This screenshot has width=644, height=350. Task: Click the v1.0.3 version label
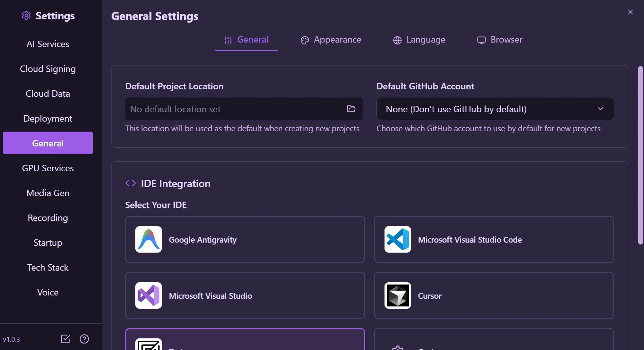click(x=11, y=339)
